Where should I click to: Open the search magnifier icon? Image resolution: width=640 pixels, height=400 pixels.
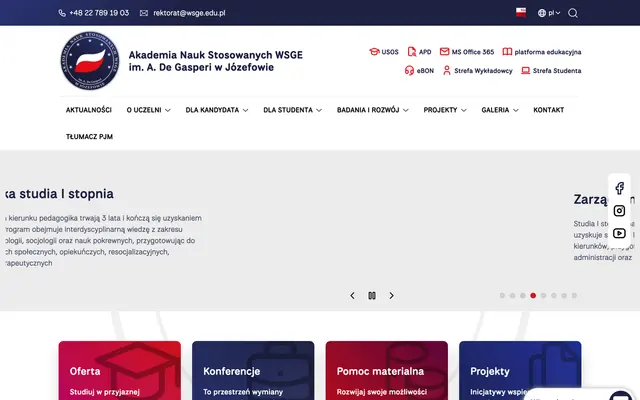tap(573, 13)
